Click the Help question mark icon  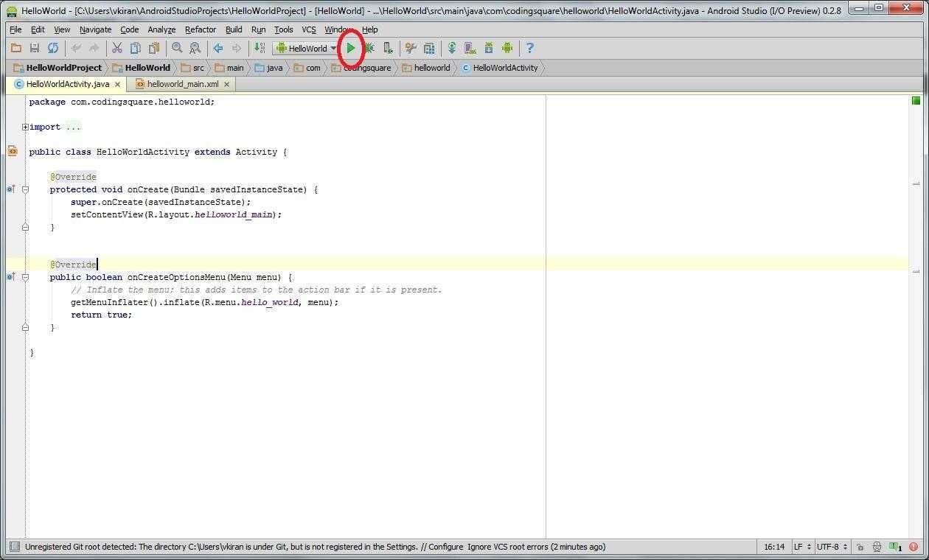click(529, 48)
